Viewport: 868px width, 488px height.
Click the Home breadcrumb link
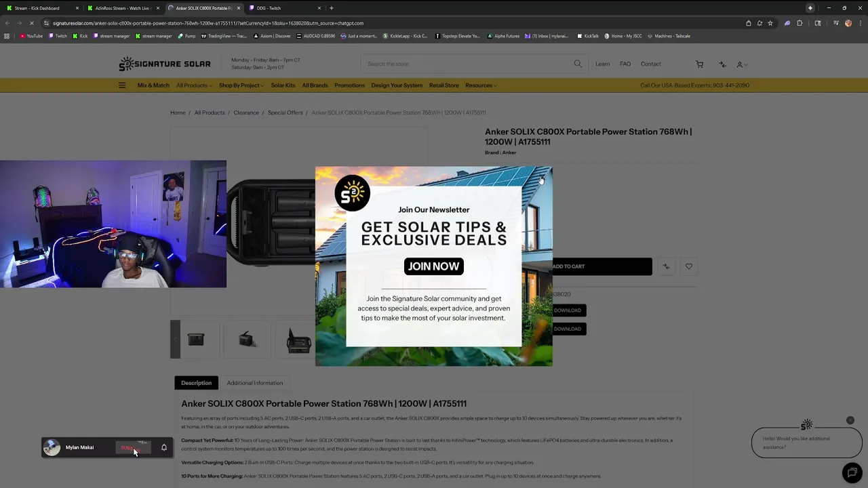[178, 113]
